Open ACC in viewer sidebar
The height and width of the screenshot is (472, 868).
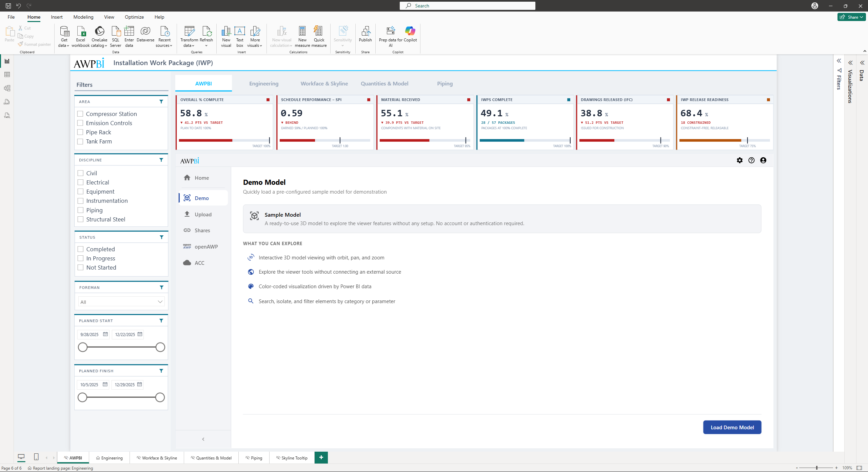tap(203, 263)
